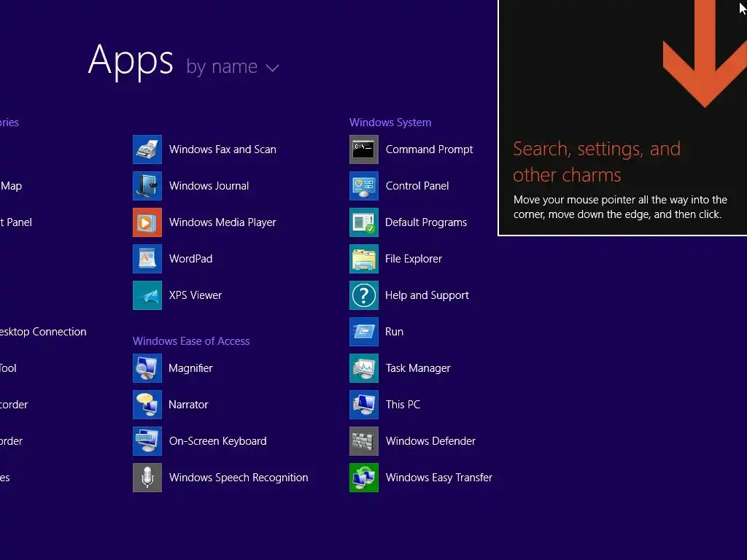Open the Control Panel icon

click(x=364, y=186)
